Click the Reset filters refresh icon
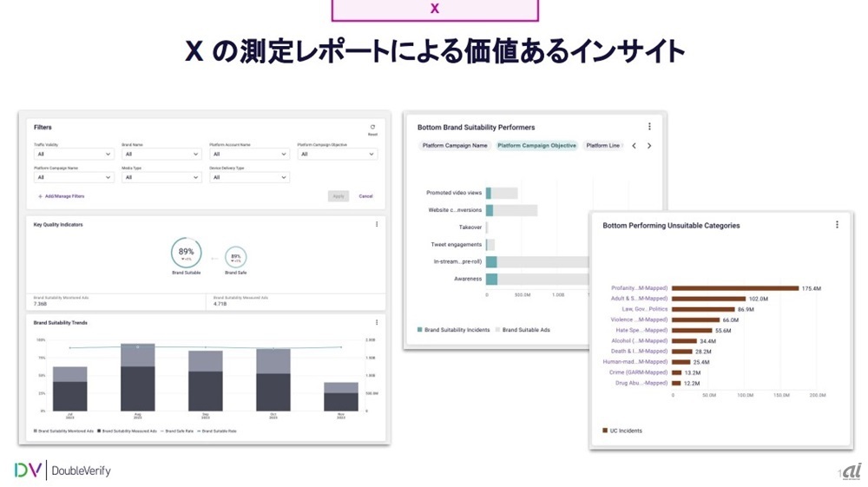 pos(372,128)
